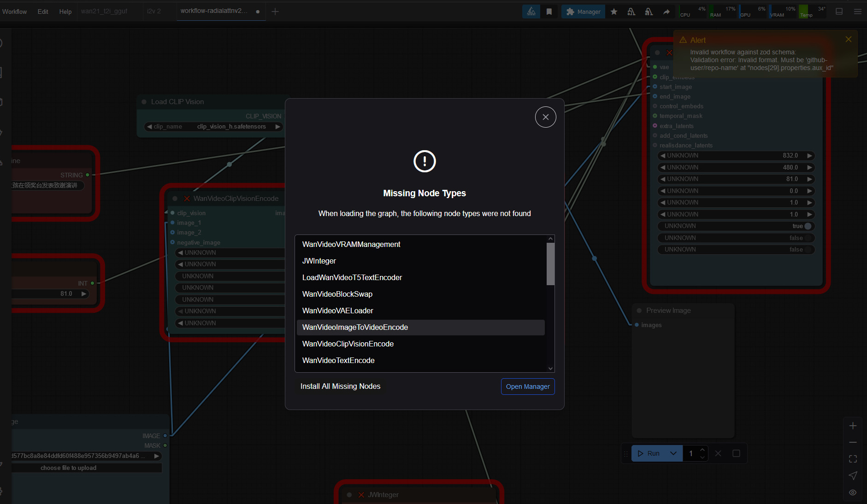
Task: Select LoadWanVideoT5TextEncoder in the list
Action: 420,277
